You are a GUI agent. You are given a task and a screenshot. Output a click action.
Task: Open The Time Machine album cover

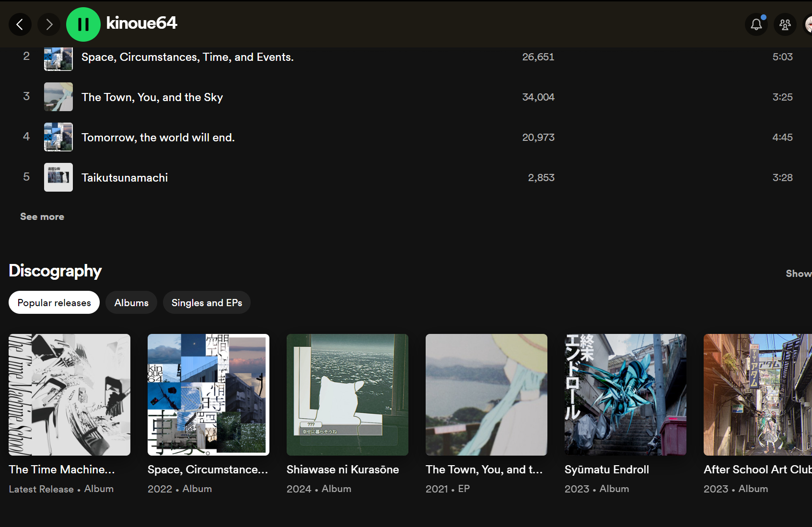coord(70,395)
